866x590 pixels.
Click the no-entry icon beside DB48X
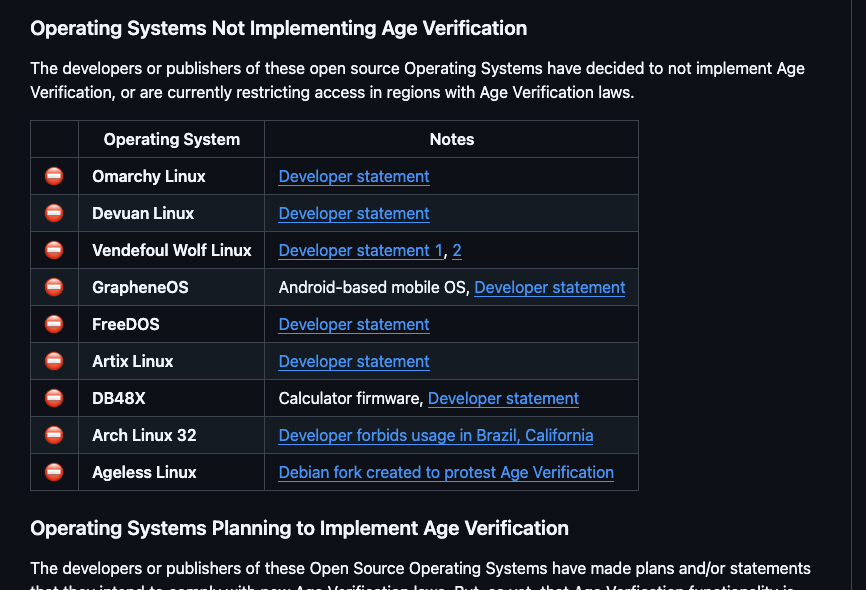[x=54, y=398]
